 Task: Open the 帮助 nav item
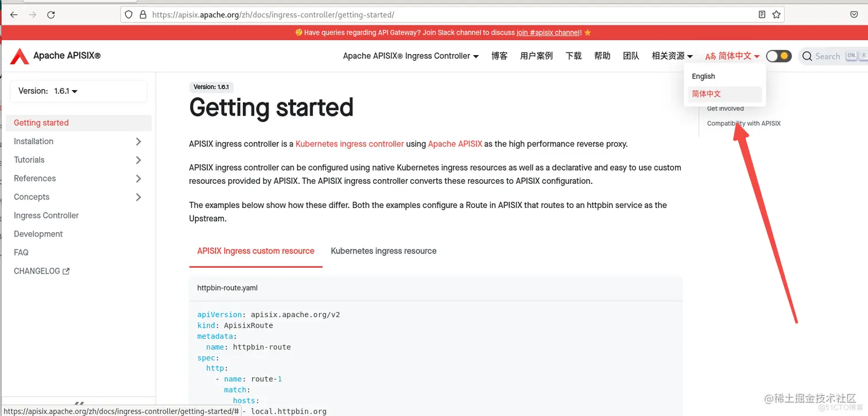point(602,56)
